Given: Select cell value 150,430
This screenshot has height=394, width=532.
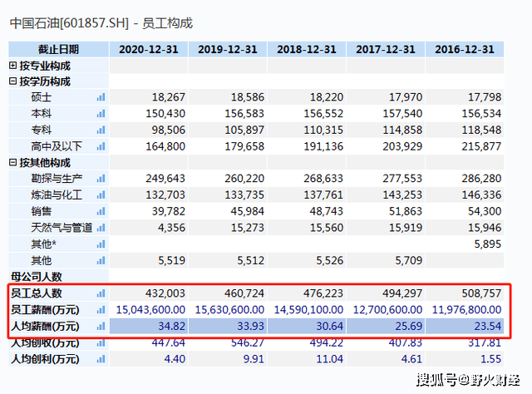Looking at the screenshot, I should (x=165, y=114).
